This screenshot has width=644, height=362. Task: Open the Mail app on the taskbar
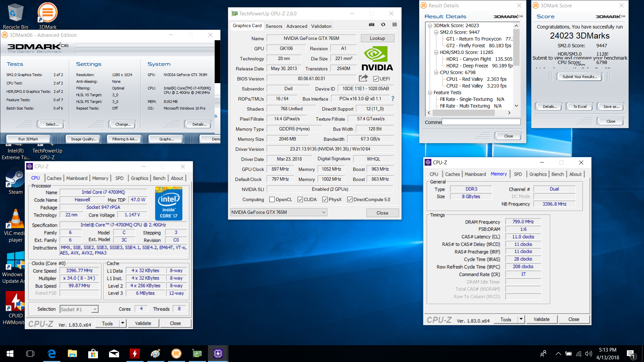pos(114,354)
